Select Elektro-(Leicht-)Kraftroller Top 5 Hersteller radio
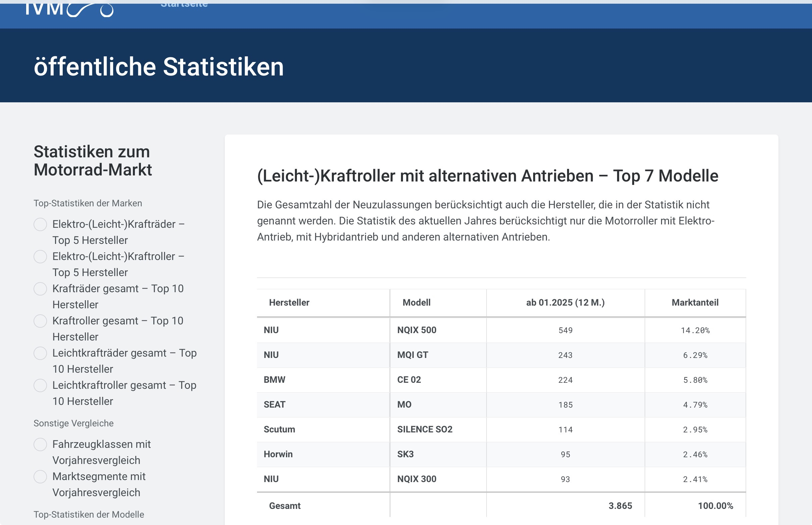 (x=40, y=257)
